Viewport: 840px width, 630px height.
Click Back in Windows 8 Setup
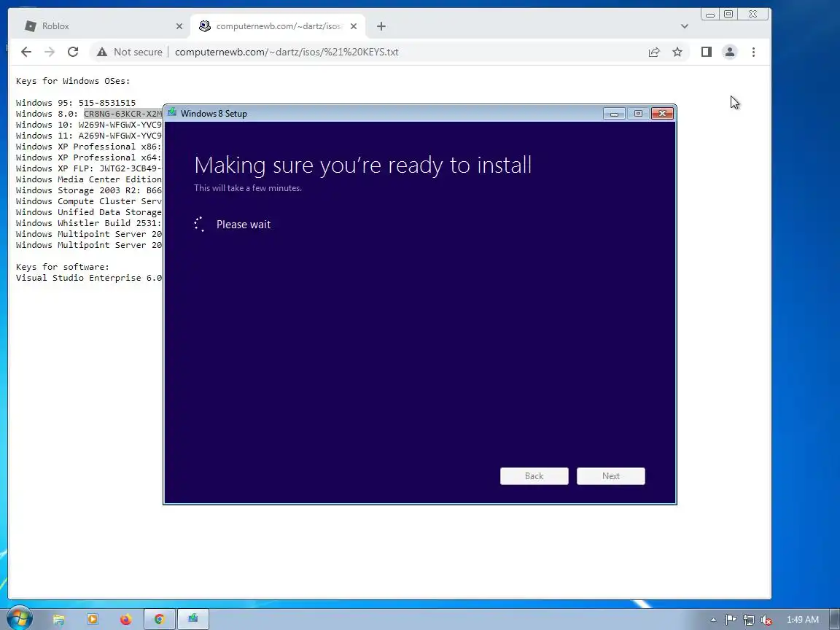(x=534, y=476)
